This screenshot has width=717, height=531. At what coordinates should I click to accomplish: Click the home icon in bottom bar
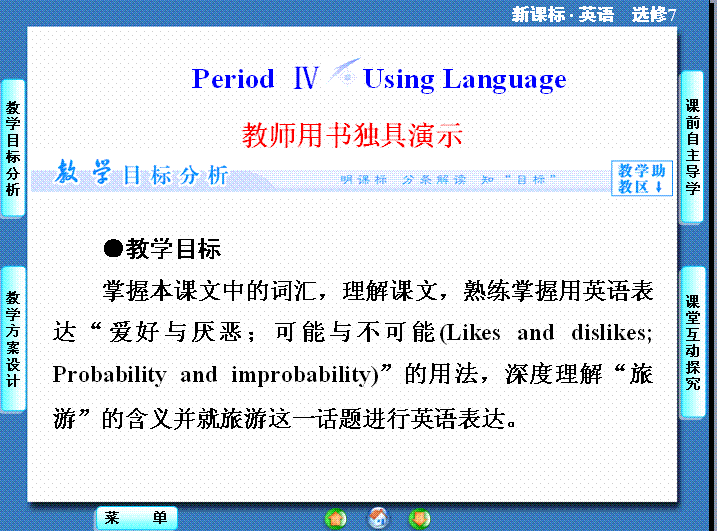[379, 518]
